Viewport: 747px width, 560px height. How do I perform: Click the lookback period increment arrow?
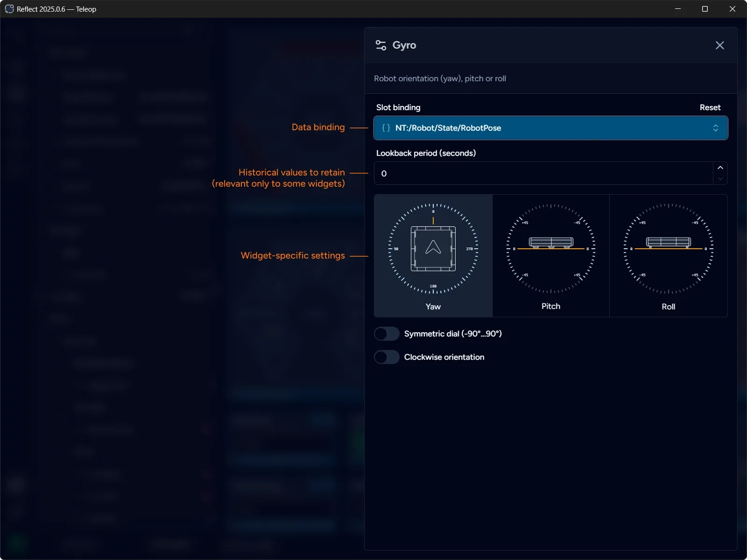pyautogui.click(x=720, y=168)
